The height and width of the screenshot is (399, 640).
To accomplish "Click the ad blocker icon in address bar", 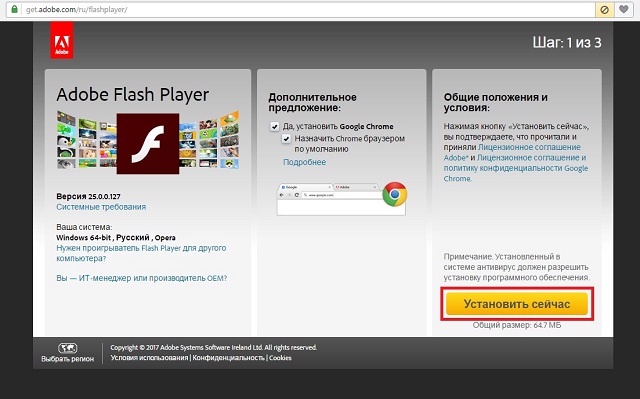I will 604,9.
